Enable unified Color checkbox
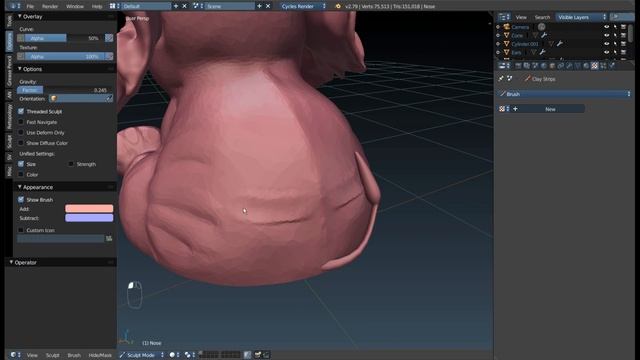The width and height of the screenshot is (640, 360). pos(21,174)
